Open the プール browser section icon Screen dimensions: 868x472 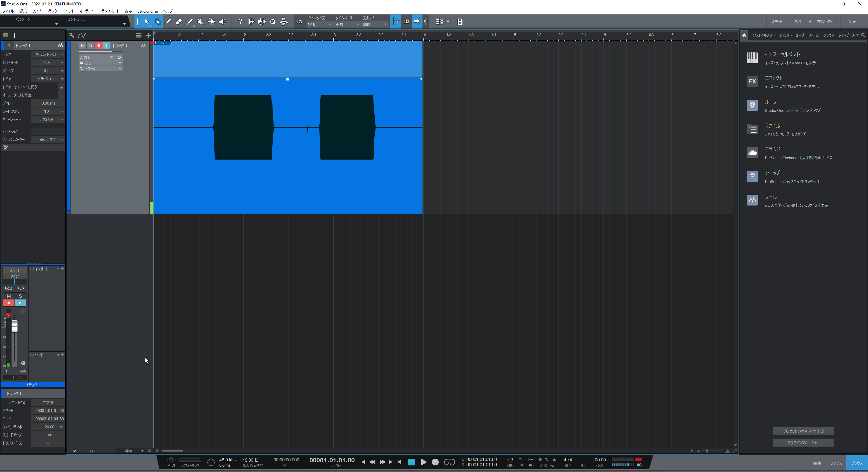tap(752, 200)
